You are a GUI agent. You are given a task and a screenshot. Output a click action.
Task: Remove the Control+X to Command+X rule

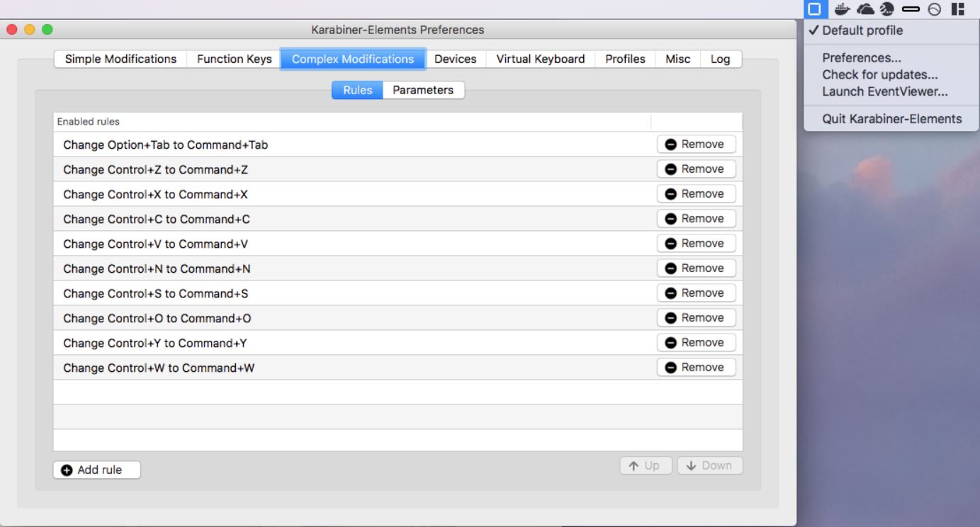(x=696, y=194)
